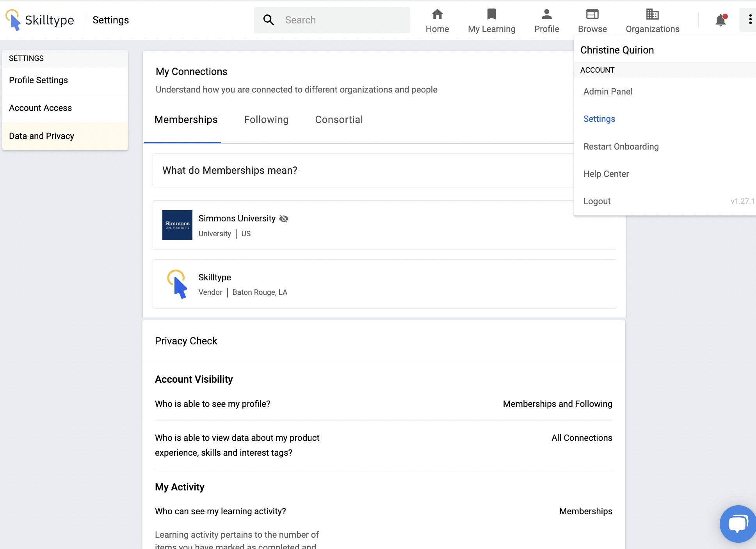The width and height of the screenshot is (756, 549).
Task: Open My Learning bookmark icon
Action: (491, 15)
